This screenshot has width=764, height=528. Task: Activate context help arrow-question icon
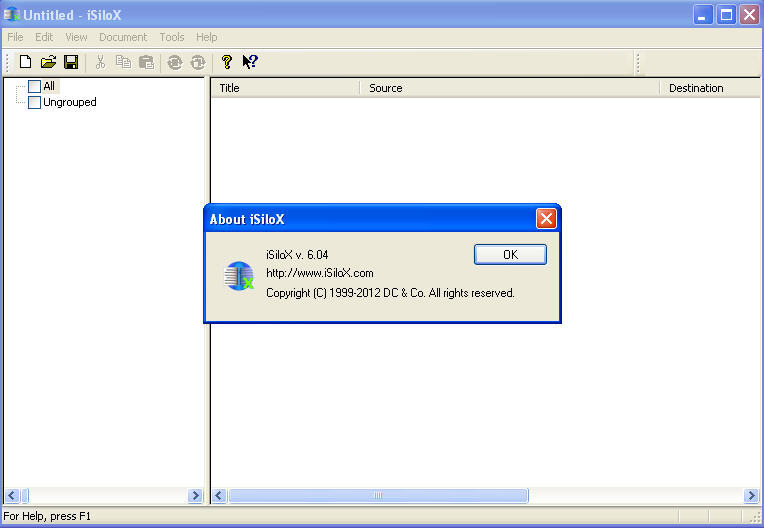250,62
